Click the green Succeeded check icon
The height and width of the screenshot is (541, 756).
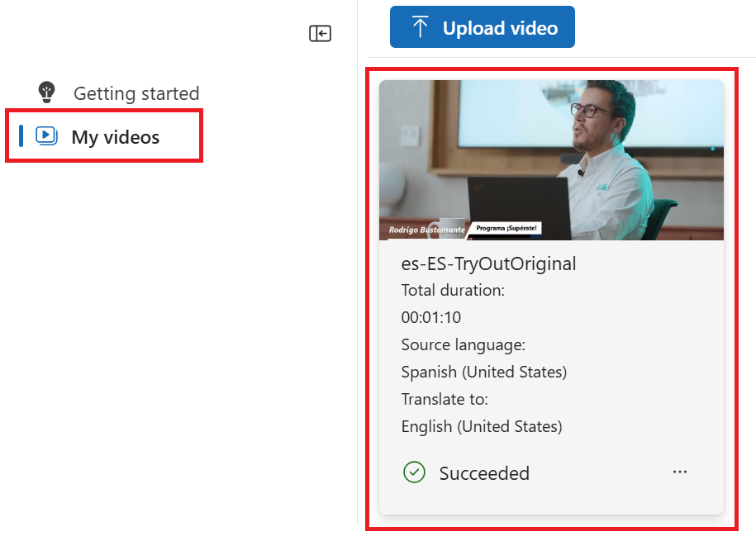point(414,472)
